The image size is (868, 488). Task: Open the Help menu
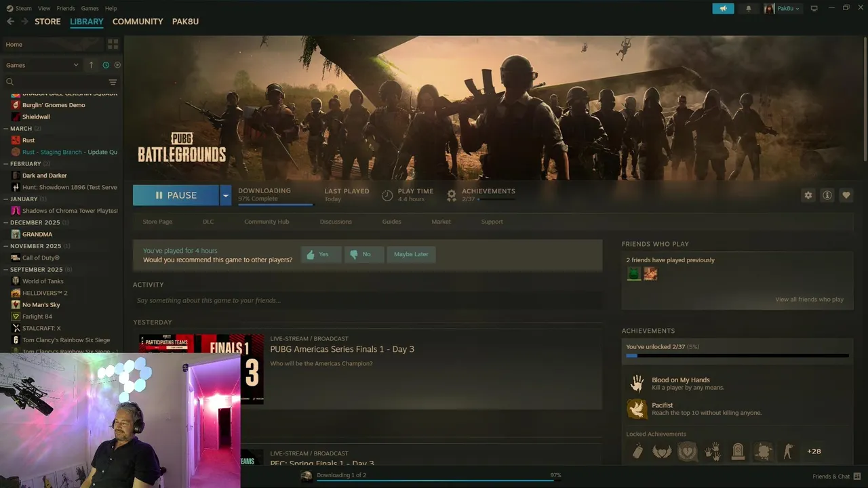click(x=111, y=8)
